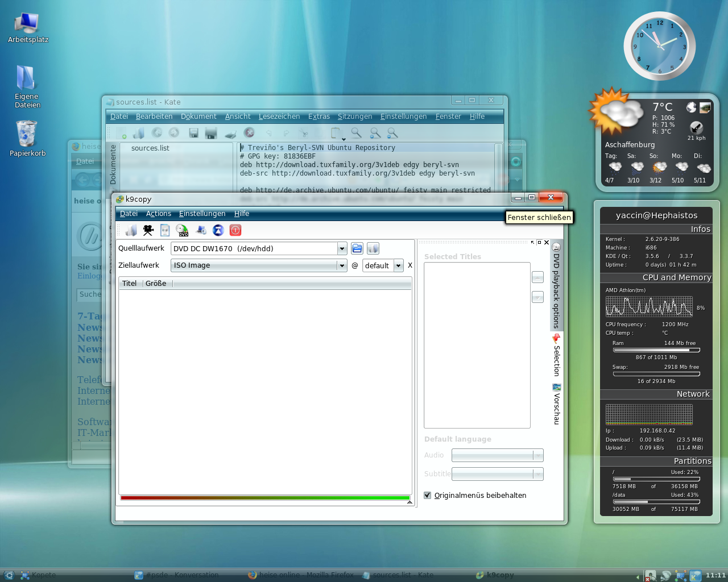Click move-down button beside Selected Titles list
Viewport: 728px width, 582px height.
tap(537, 297)
